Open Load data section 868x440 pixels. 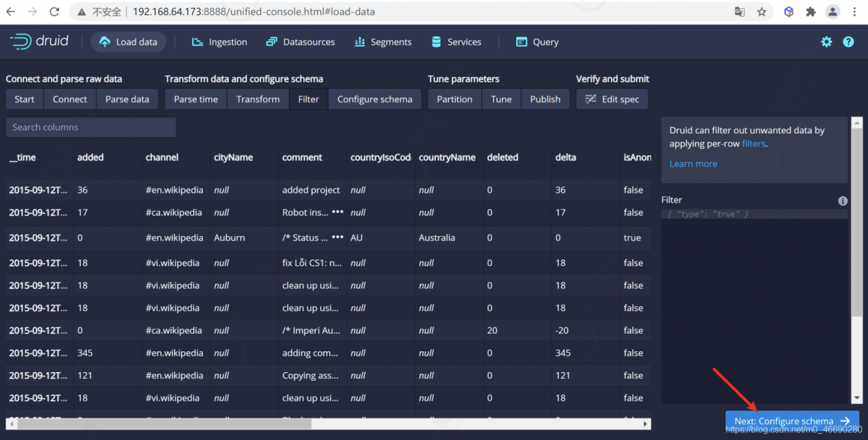pos(128,42)
